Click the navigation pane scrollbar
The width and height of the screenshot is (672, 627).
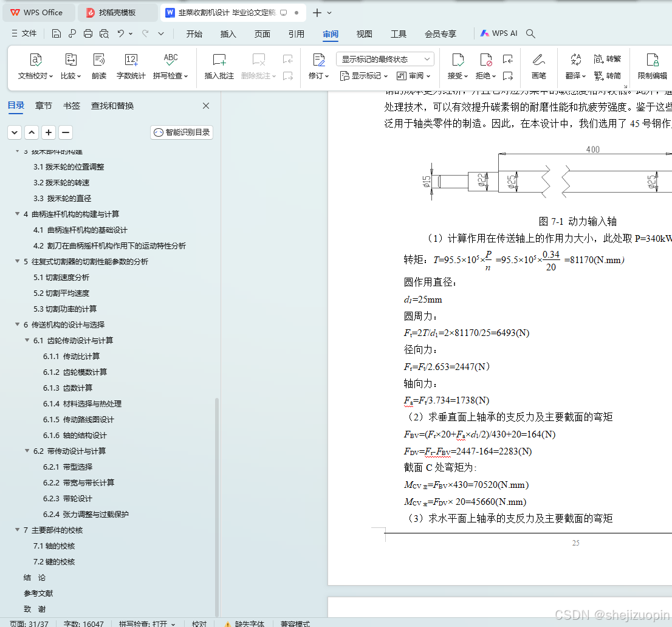tap(217, 508)
